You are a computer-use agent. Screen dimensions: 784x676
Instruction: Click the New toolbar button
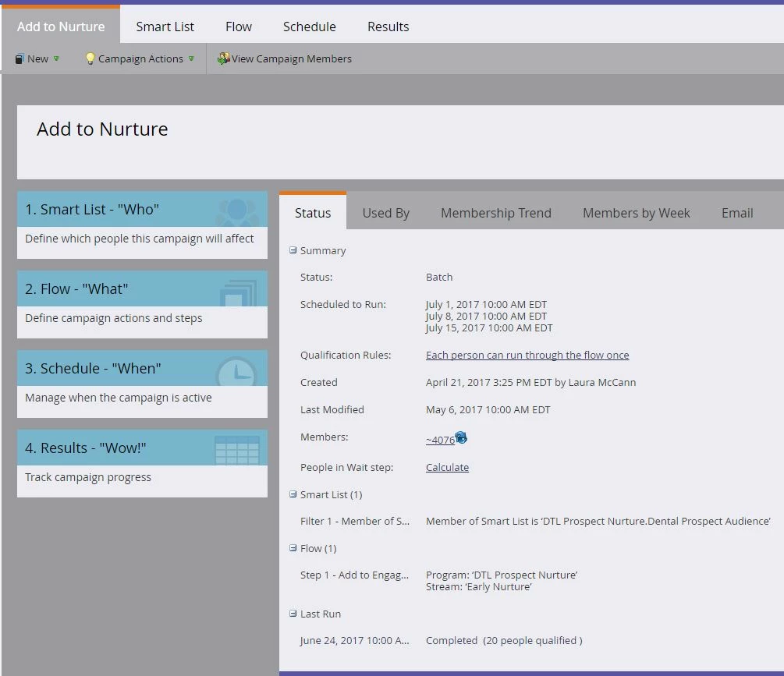click(x=37, y=59)
